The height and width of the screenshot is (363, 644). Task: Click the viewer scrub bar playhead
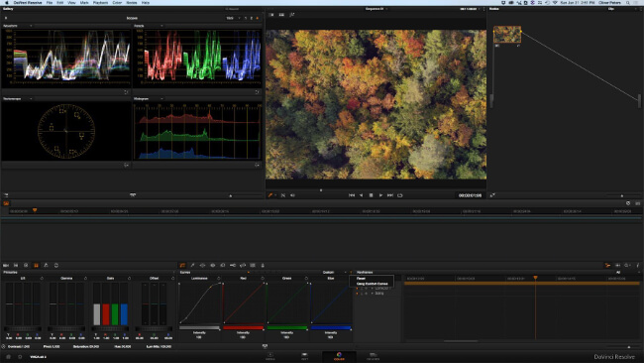(321, 189)
